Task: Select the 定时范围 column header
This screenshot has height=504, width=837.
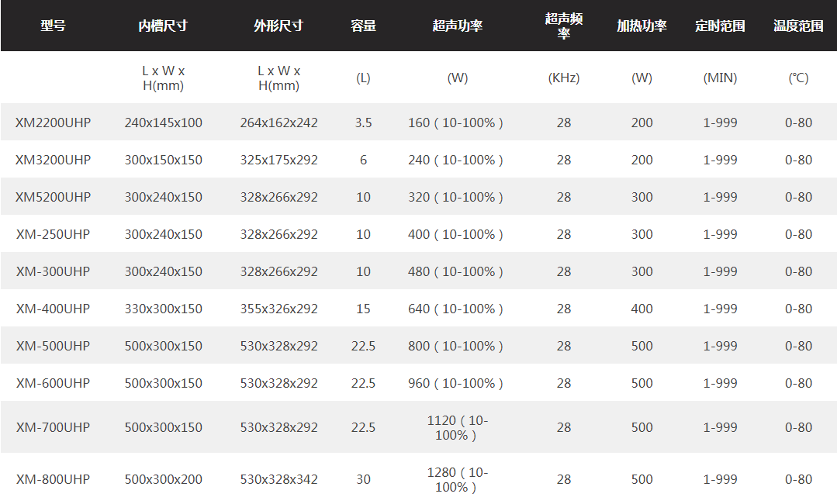Action: coord(720,26)
